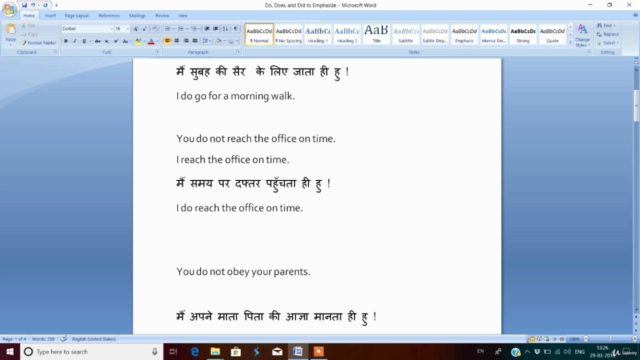The width and height of the screenshot is (640, 360).
Task: Apply the Heading 1 style
Action: pyautogui.click(x=318, y=35)
